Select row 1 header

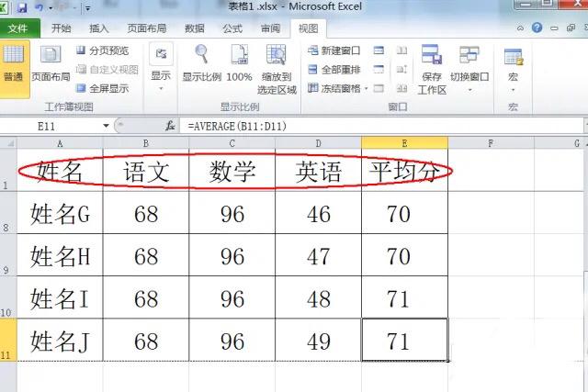click(8, 170)
